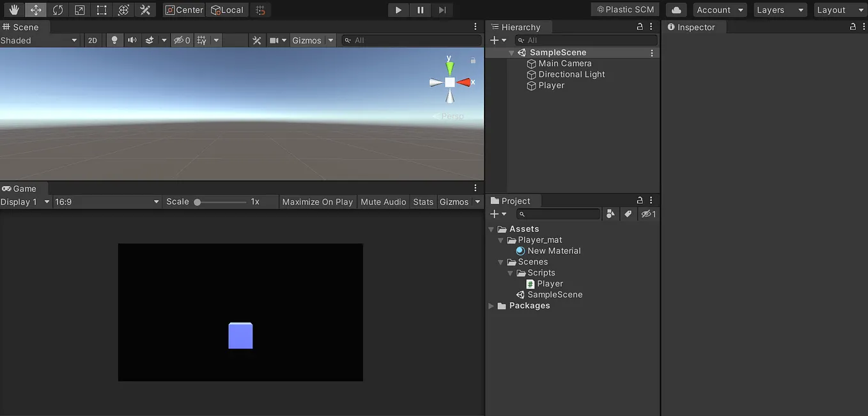The image size is (868, 416).
Task: Select the Player object in Hierarchy
Action: coord(550,85)
